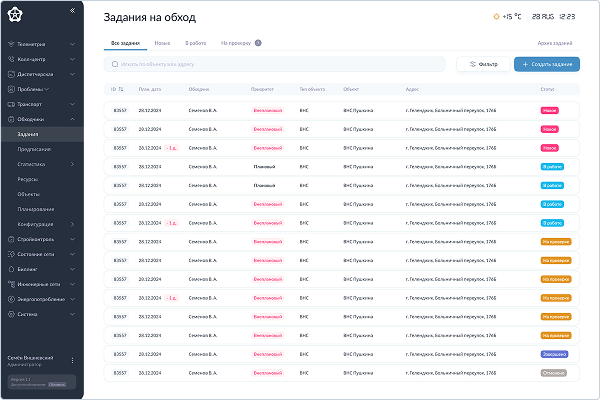Open the Объекты sidebar item

click(28, 194)
